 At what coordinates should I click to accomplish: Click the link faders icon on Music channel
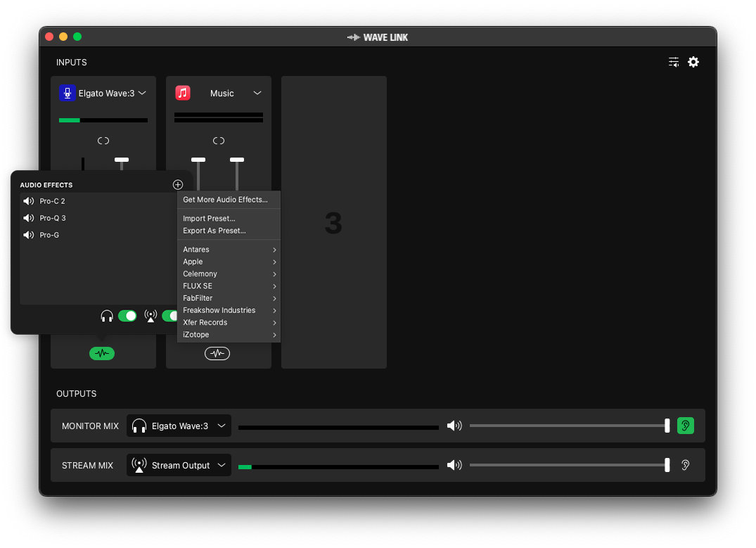point(219,141)
